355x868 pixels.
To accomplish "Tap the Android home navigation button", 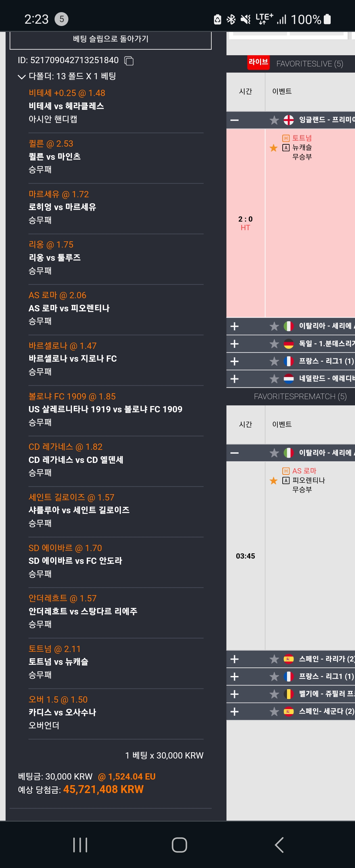I will coord(179,845).
